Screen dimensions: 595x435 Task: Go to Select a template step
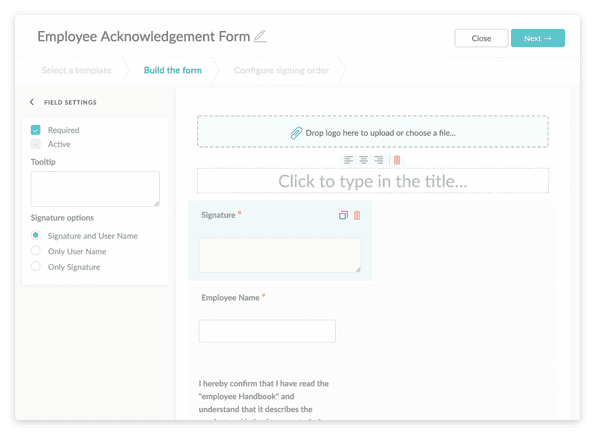[76, 70]
